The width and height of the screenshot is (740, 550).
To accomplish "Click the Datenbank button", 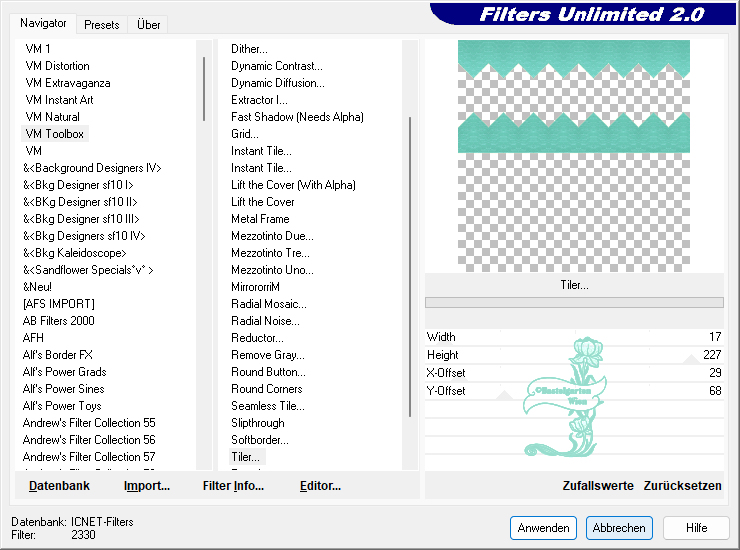I will [59, 486].
